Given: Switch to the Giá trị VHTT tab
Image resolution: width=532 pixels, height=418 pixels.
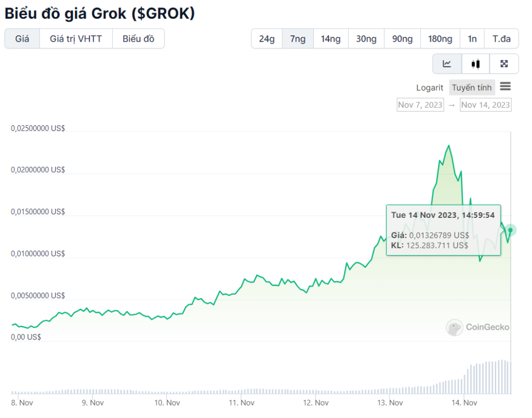Looking at the screenshot, I should coord(76,38).
